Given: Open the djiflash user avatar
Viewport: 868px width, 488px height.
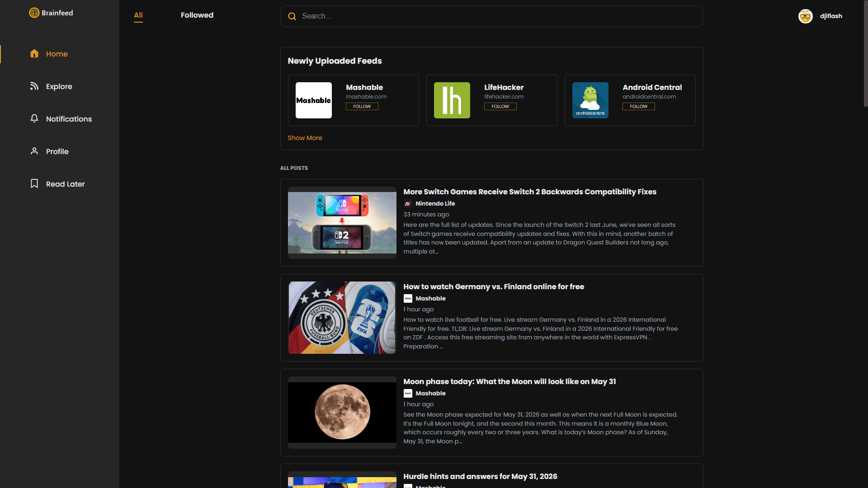Looking at the screenshot, I should coord(806,16).
